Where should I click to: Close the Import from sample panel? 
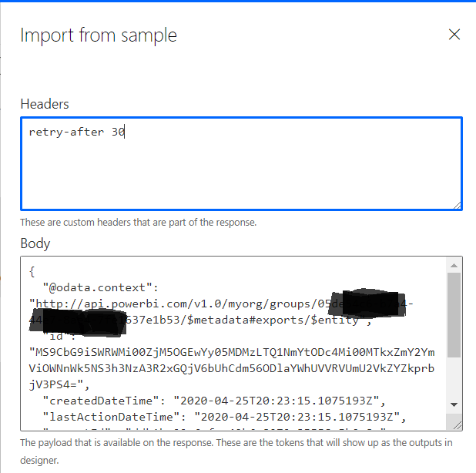pos(454,35)
